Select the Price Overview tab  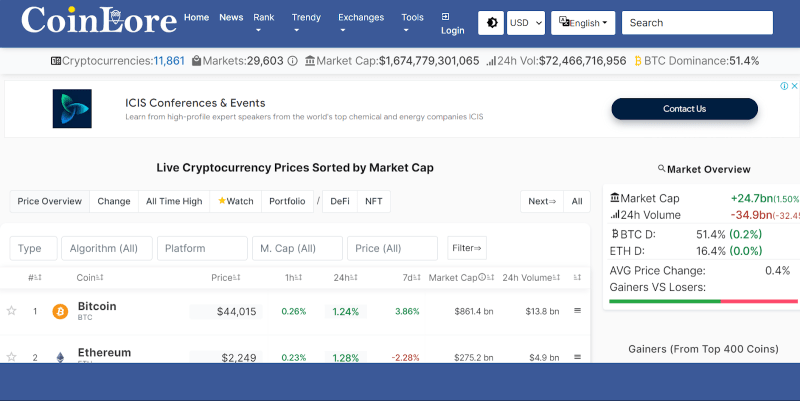[x=49, y=202]
